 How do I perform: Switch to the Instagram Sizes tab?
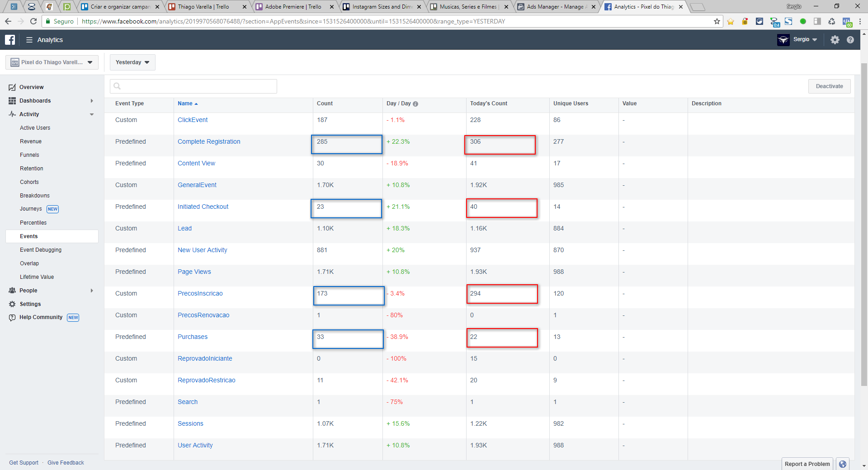tap(382, 7)
